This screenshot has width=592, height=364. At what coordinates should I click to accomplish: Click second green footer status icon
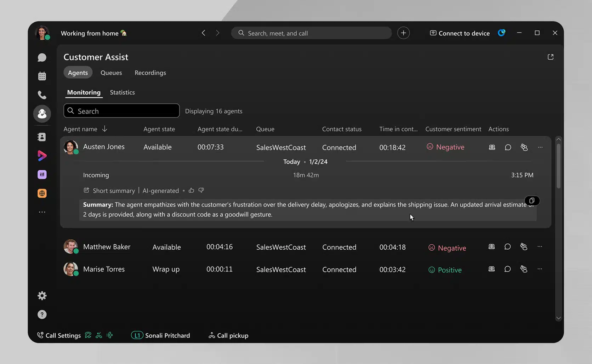pyautogui.click(x=99, y=335)
